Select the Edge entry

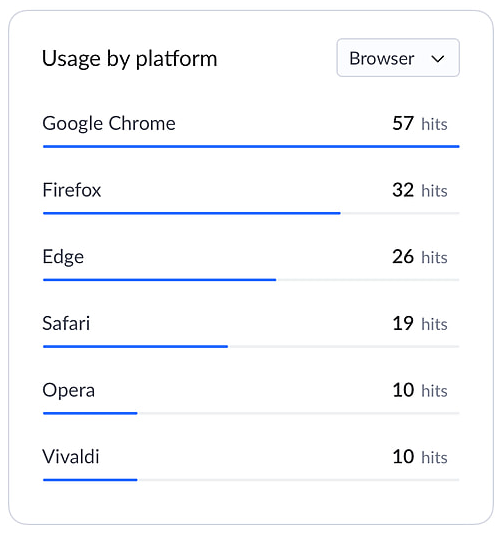(63, 257)
